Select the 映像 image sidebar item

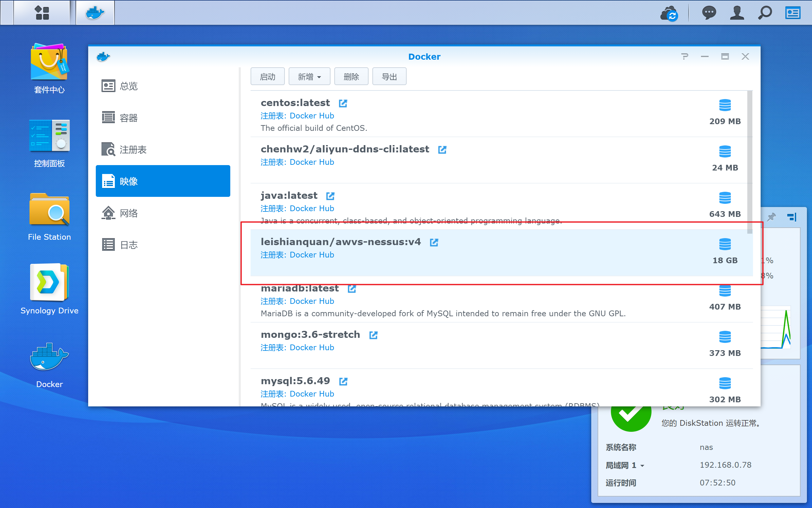(163, 181)
